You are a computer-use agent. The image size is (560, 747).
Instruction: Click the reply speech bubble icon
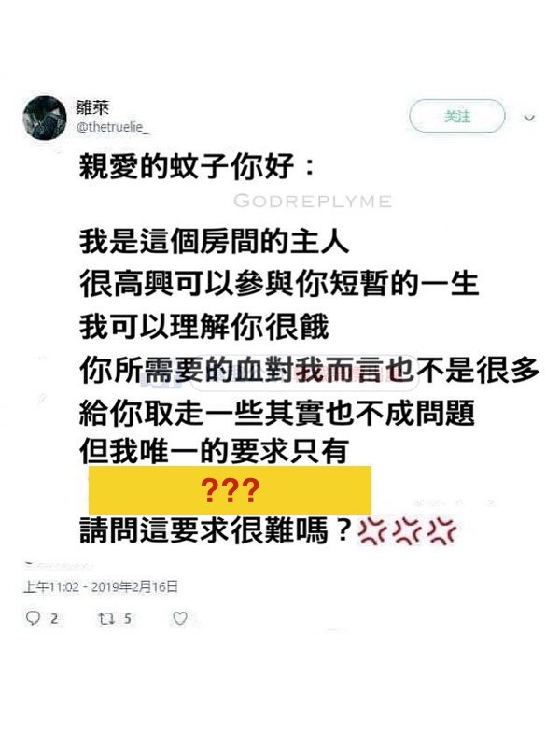point(33,618)
